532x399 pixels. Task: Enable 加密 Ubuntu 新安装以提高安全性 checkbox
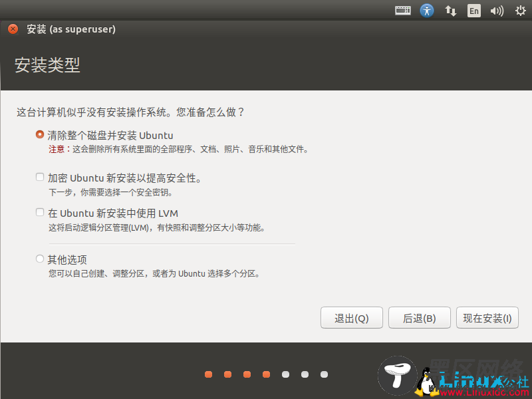pyautogui.click(x=40, y=177)
